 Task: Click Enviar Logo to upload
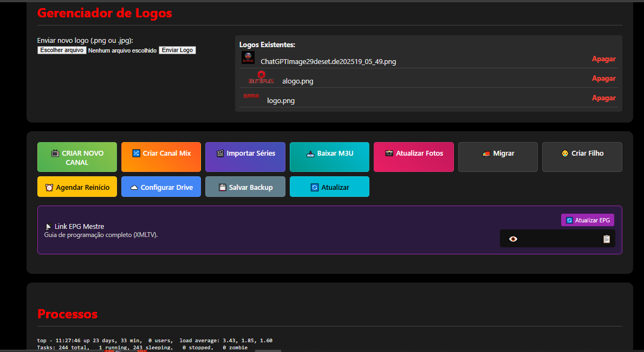coord(177,49)
